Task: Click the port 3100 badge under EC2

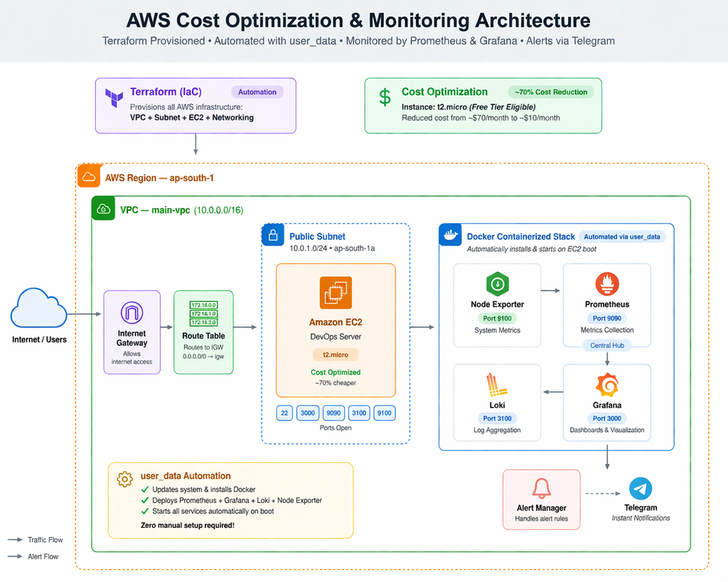Action: [359, 413]
